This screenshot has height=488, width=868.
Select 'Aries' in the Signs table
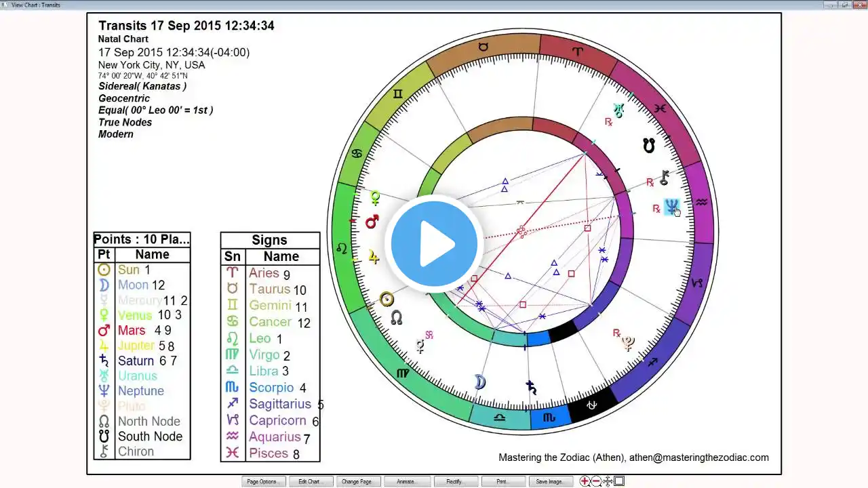pyautogui.click(x=264, y=272)
